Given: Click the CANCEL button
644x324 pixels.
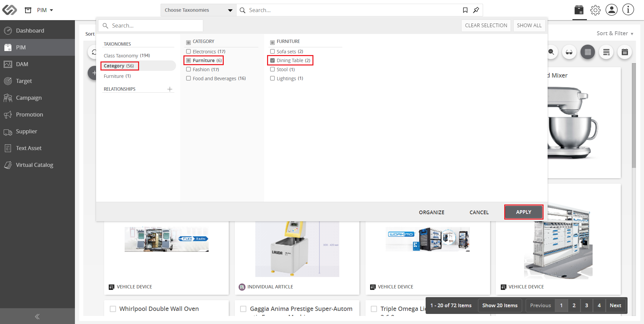Looking at the screenshot, I should tap(479, 212).
